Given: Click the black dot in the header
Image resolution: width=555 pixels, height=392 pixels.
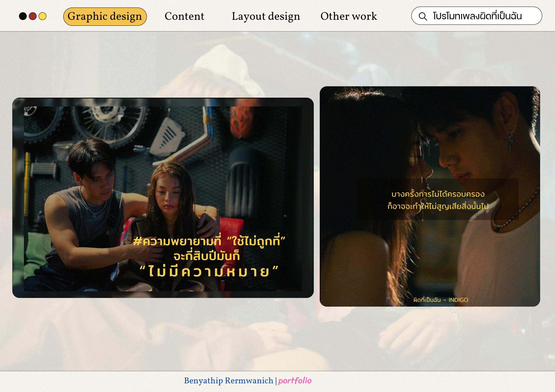Looking at the screenshot, I should [23, 16].
